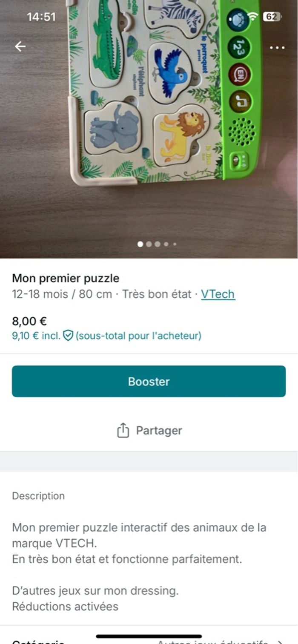Open the VTech brand link

218,294
